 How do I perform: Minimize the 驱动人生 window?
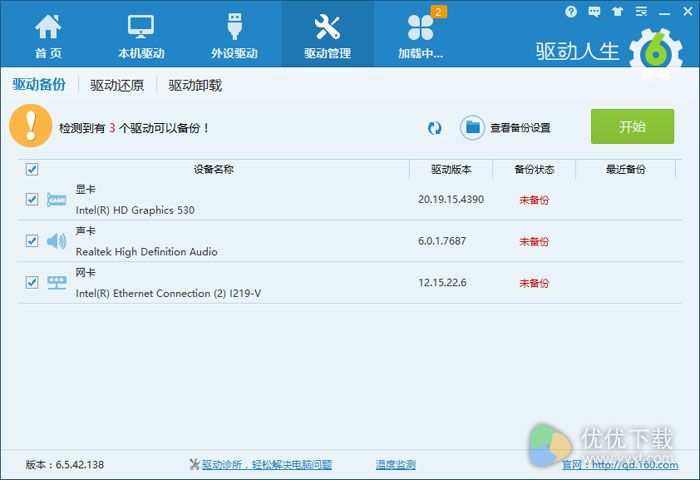click(x=664, y=13)
